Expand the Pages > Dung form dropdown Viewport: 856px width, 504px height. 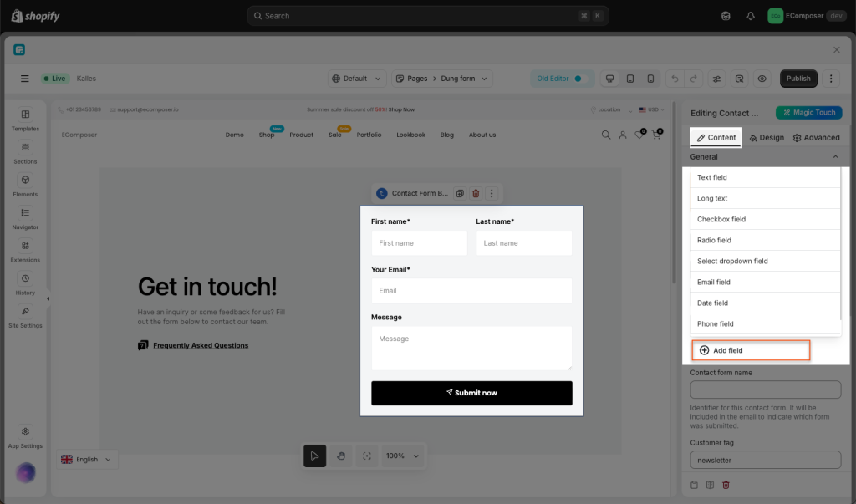coord(442,79)
